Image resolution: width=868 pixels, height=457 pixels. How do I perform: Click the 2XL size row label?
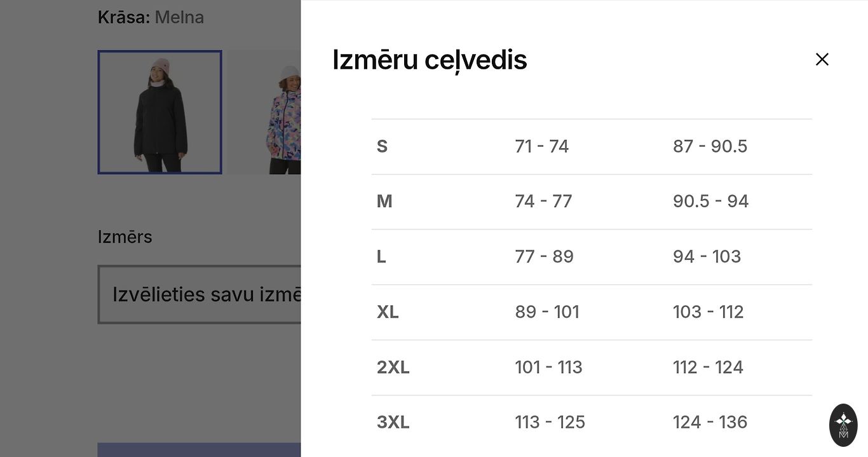393,367
